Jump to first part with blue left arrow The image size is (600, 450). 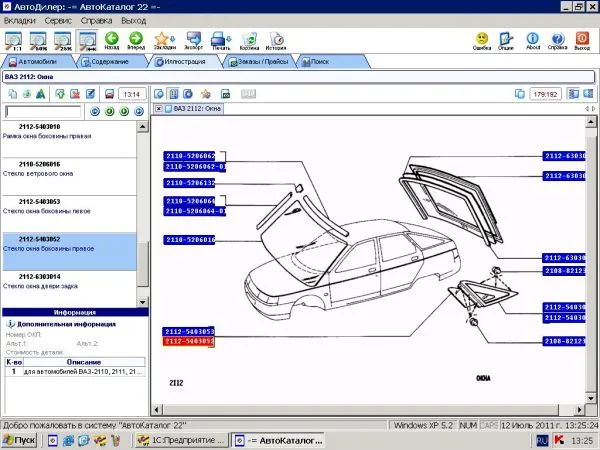click(95, 111)
